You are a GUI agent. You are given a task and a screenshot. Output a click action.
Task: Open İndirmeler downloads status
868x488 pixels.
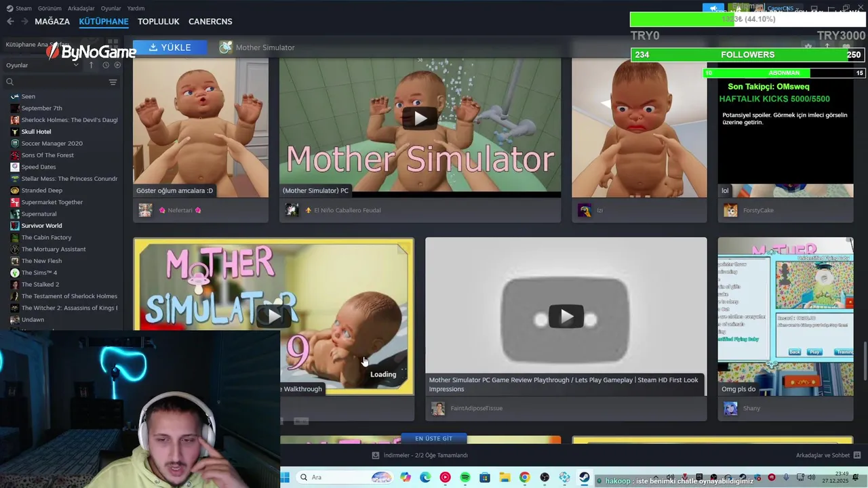[420, 455]
